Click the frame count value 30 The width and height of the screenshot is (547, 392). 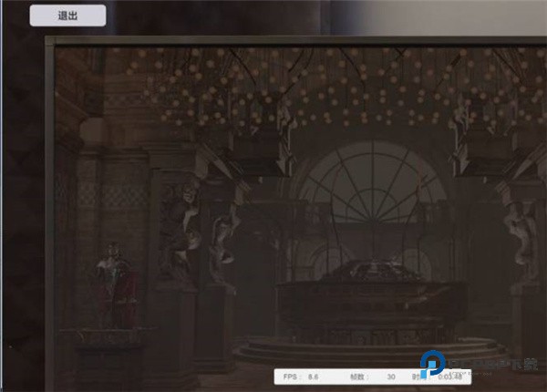(391, 375)
